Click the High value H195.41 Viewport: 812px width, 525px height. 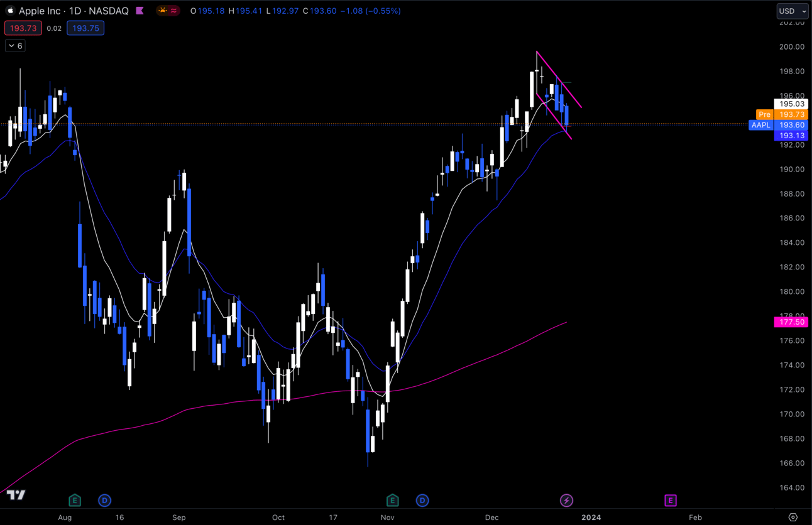click(245, 11)
